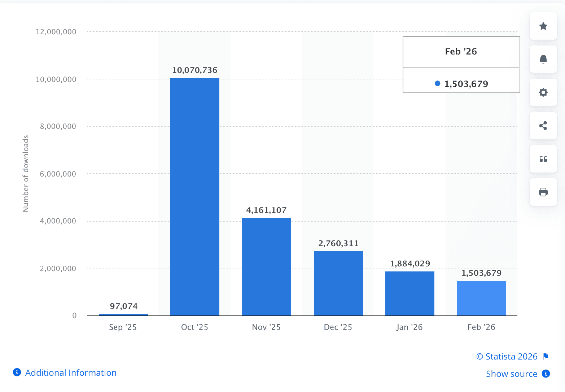Click the quotation mark citation icon
565x392 pixels.
pyautogui.click(x=543, y=159)
